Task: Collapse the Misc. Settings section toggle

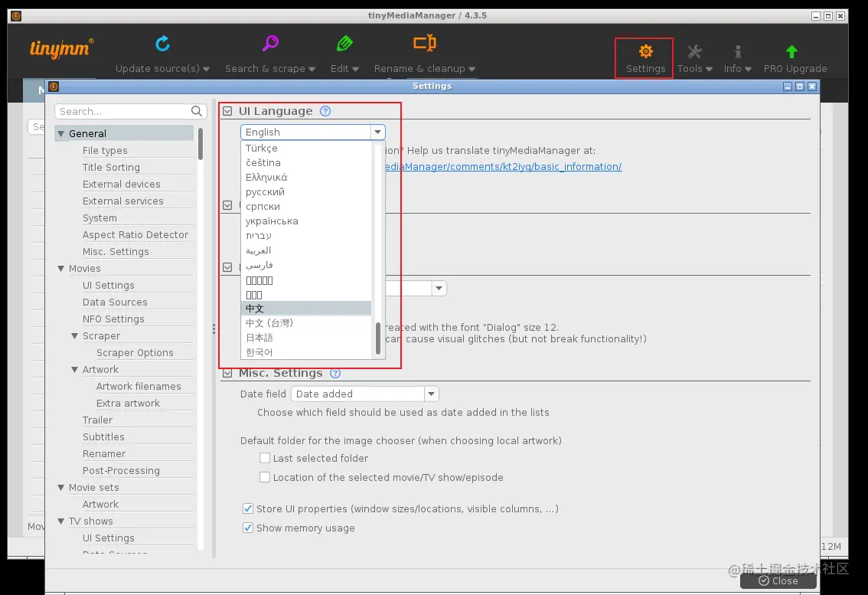Action: coord(227,374)
